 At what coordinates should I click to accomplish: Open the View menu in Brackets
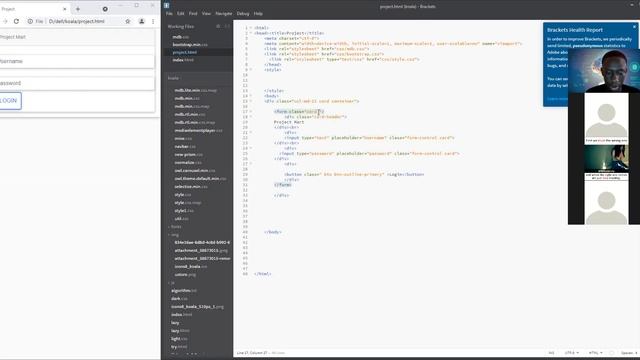206,14
